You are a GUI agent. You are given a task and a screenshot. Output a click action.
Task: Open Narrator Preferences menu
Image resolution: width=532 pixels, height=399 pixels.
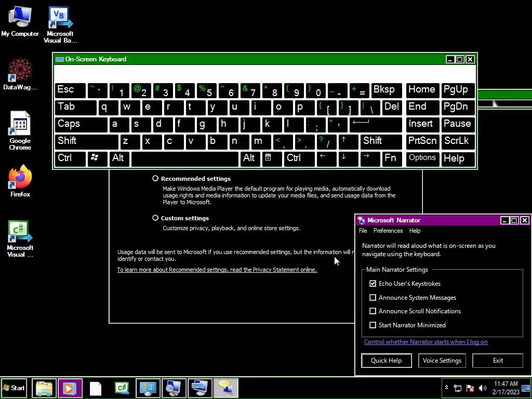click(x=388, y=231)
